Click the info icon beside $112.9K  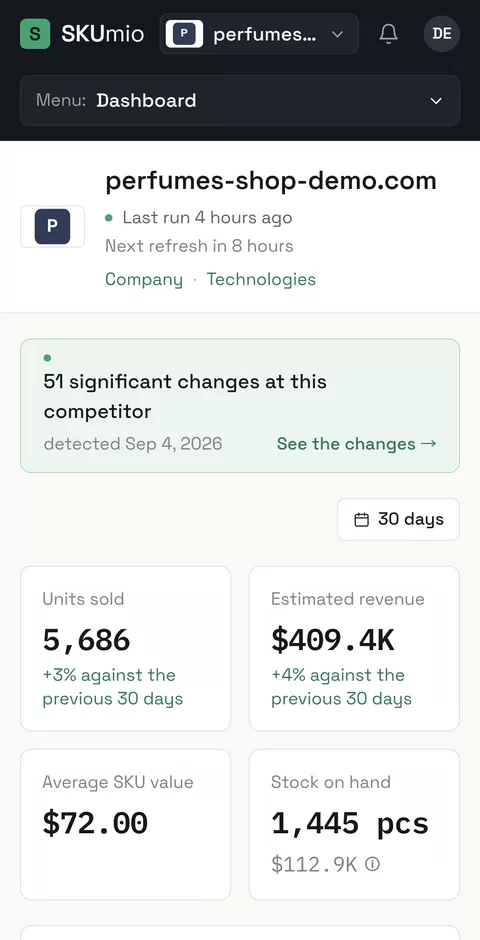point(373,864)
